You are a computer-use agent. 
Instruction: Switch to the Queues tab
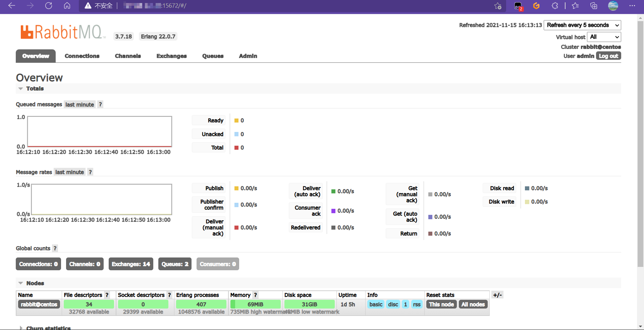point(213,56)
